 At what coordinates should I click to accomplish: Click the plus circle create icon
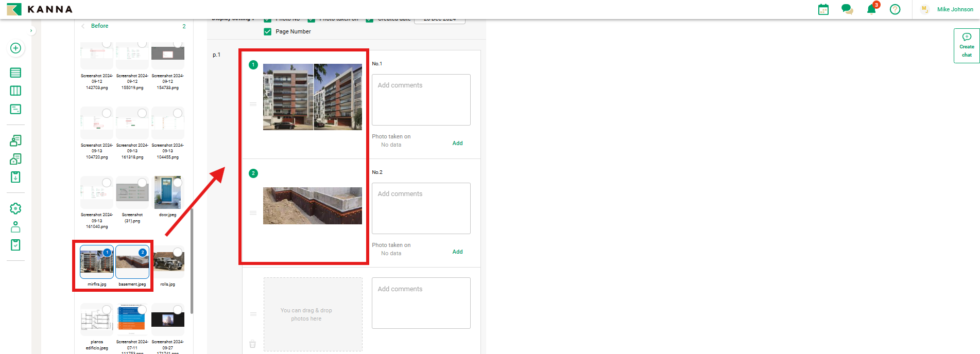(15, 48)
